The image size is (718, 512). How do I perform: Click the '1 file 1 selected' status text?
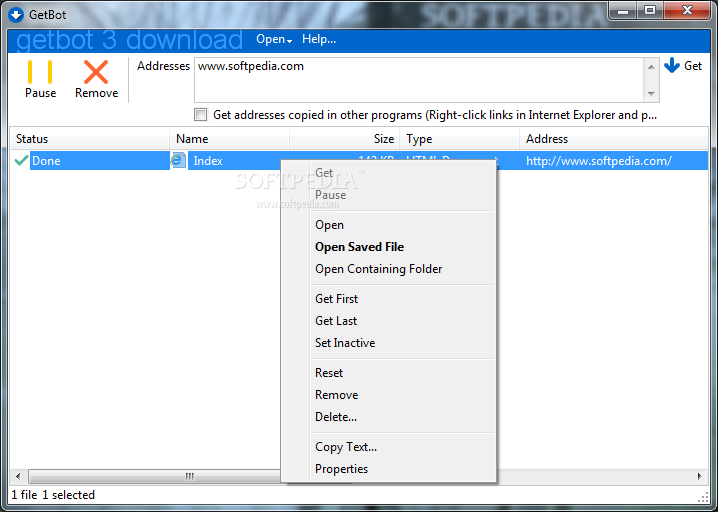click(53, 495)
